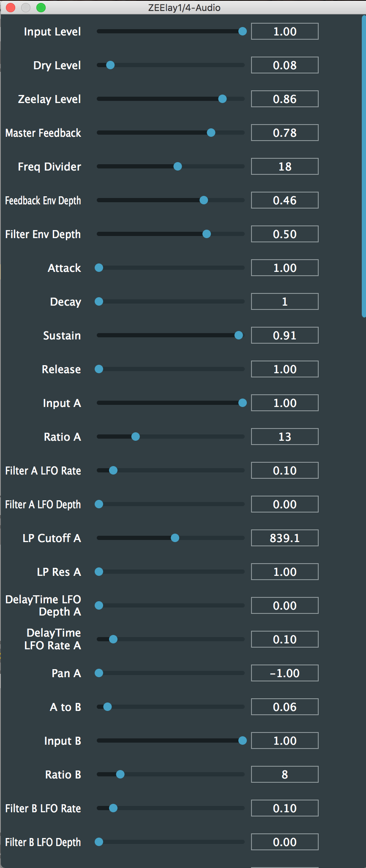The height and width of the screenshot is (868, 366).
Task: Select the Filter B LFO Rate value field
Action: (284, 808)
